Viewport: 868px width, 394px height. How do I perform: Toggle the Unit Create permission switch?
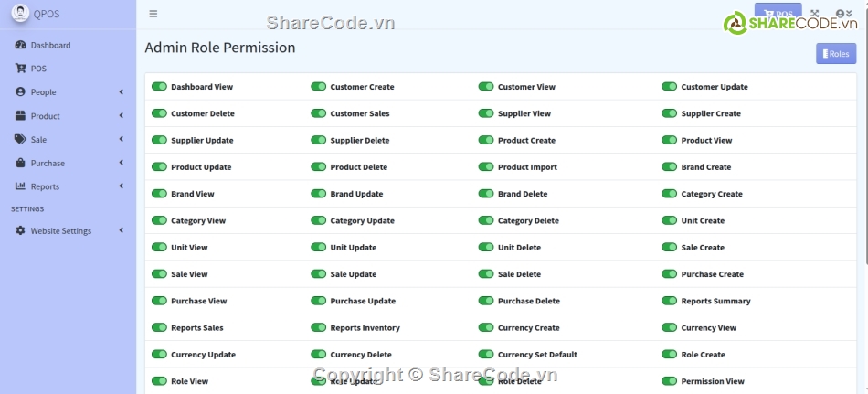669,220
